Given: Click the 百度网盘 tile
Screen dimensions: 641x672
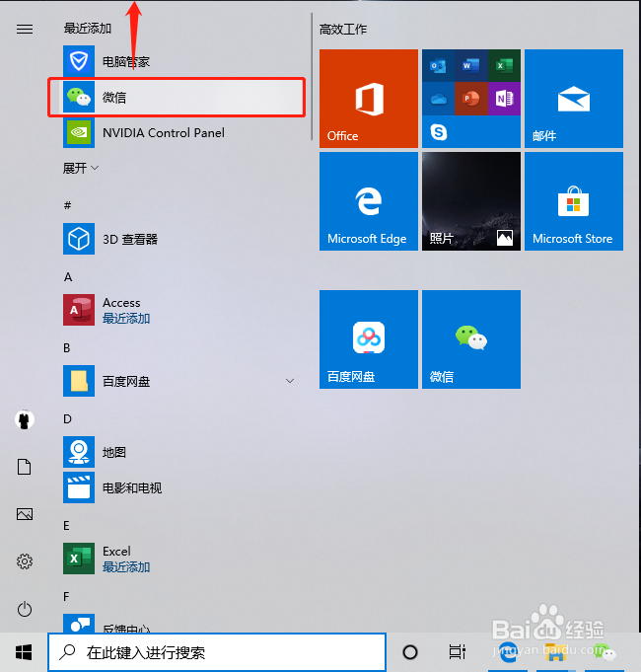Looking at the screenshot, I should coord(368,339).
